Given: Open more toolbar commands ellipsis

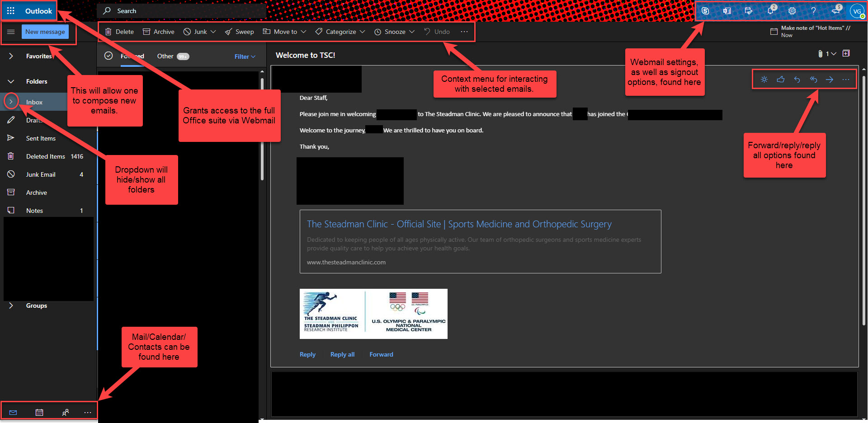Looking at the screenshot, I should point(464,32).
